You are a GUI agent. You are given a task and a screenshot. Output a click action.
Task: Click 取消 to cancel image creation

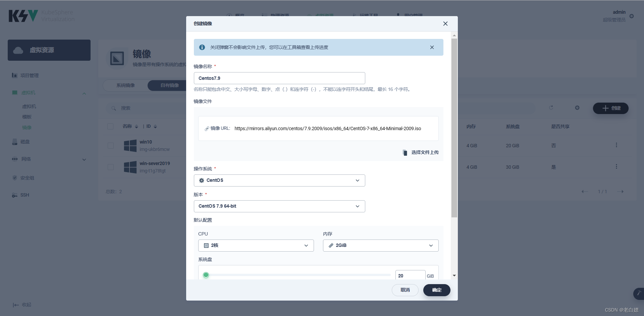[405, 290]
